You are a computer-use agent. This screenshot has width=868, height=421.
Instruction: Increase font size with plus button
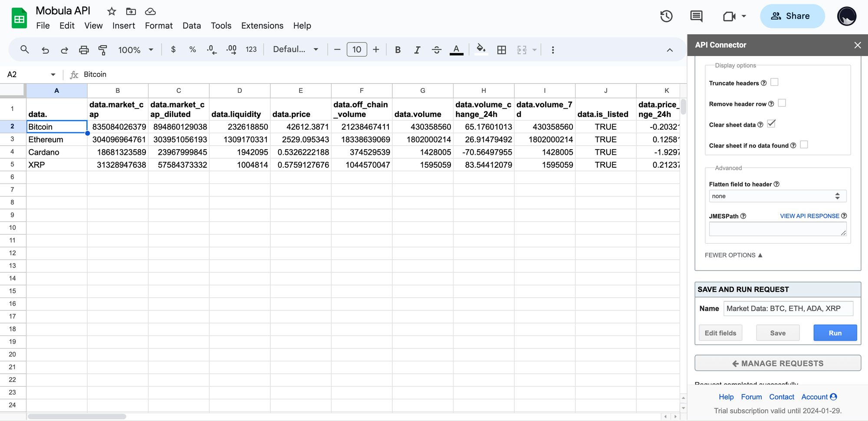point(376,49)
